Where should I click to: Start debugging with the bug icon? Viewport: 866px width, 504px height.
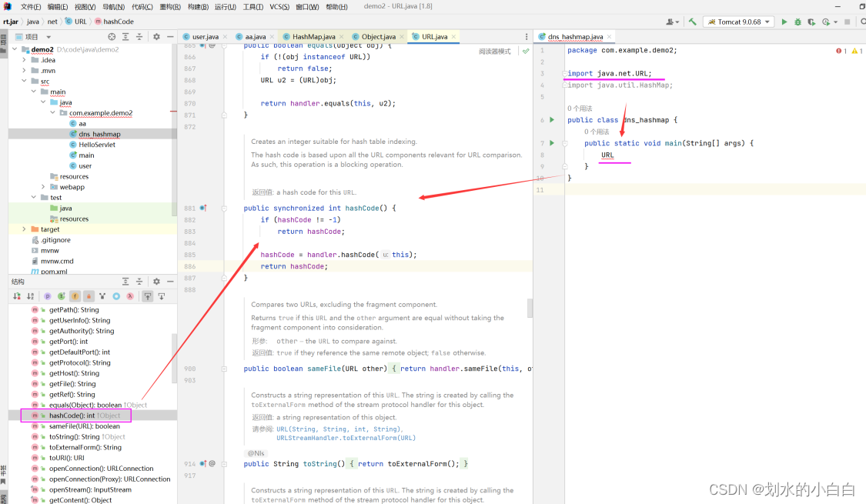[x=797, y=22]
